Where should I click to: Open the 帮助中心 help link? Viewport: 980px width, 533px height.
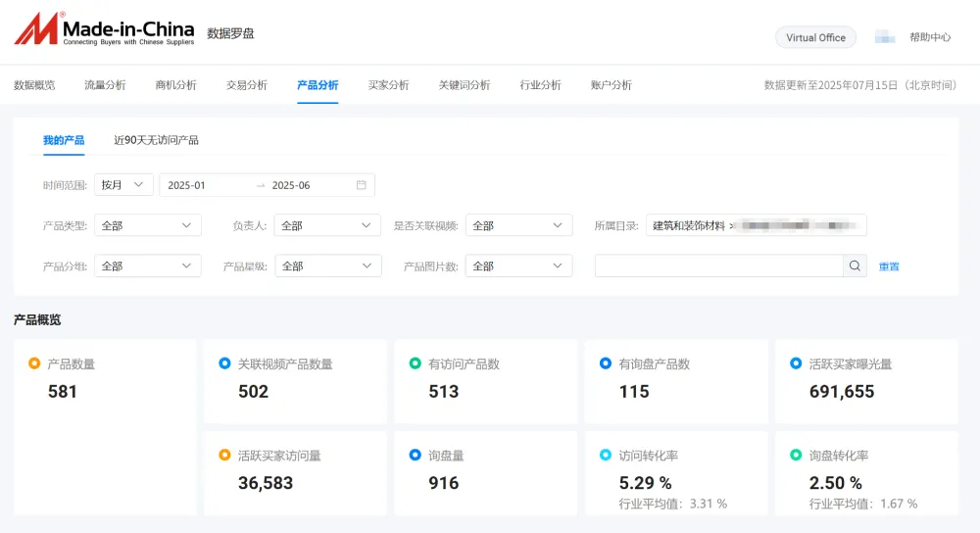[929, 37]
